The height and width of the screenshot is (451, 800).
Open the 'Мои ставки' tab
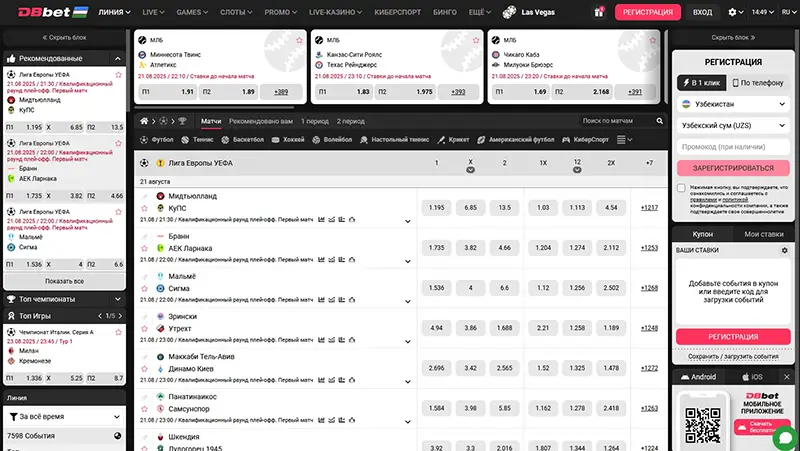763,234
